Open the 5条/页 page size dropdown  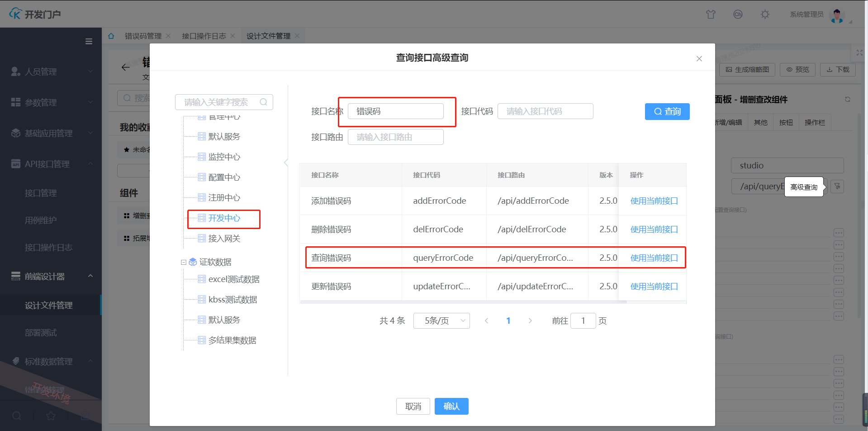(x=441, y=321)
